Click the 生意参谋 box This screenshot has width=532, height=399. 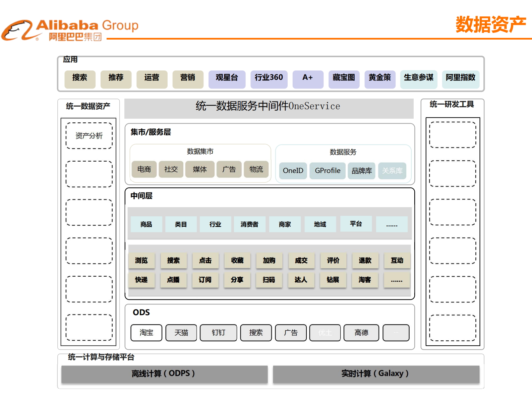coord(419,79)
